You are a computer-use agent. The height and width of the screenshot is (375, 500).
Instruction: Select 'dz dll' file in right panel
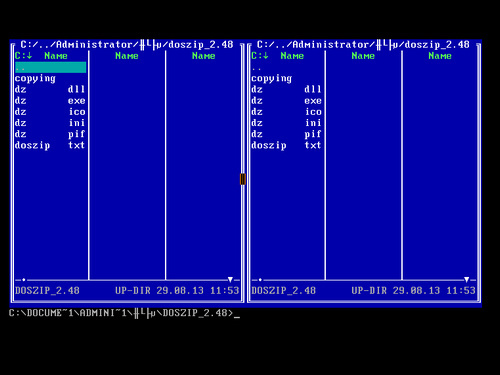(x=286, y=89)
